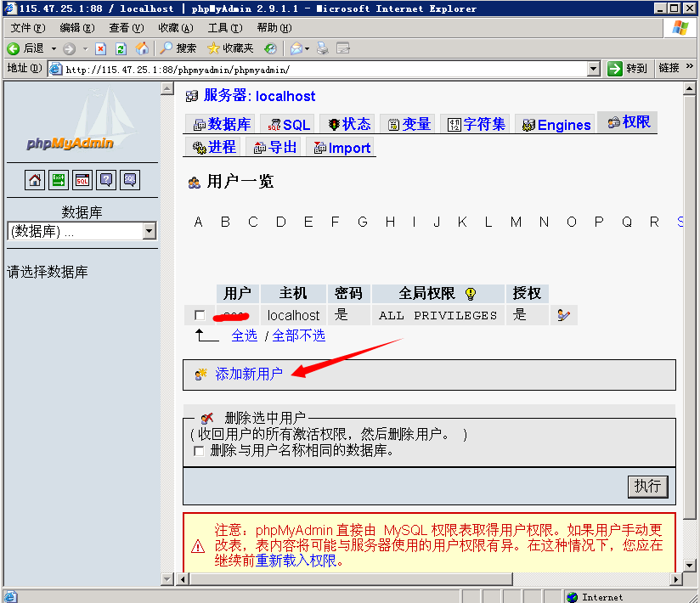The height and width of the screenshot is (603, 700).
Task: Open the database selector dropdown
Action: (150, 231)
